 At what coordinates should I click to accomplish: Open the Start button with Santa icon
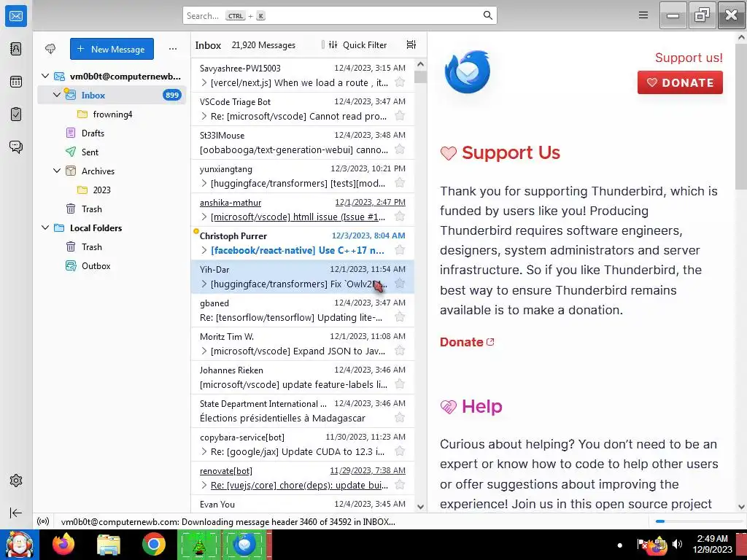tap(19, 544)
